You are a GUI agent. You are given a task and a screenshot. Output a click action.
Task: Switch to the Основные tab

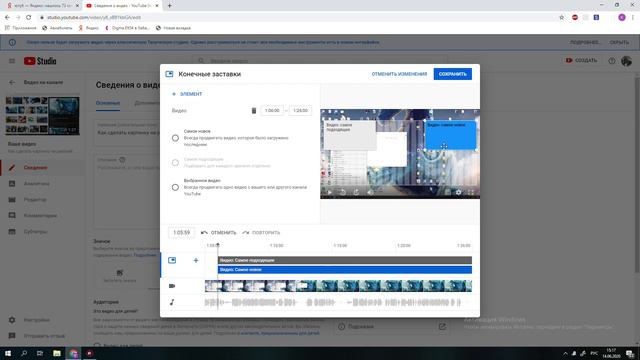click(x=108, y=103)
